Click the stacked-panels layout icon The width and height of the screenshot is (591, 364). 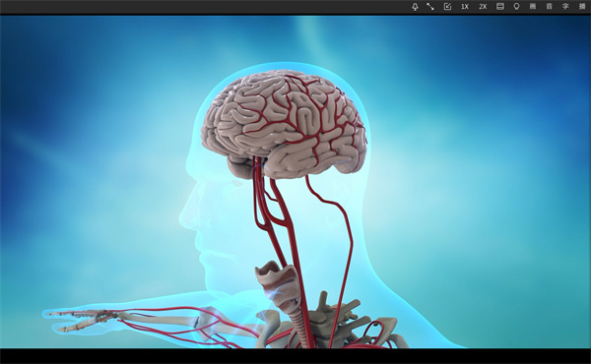pyautogui.click(x=500, y=7)
